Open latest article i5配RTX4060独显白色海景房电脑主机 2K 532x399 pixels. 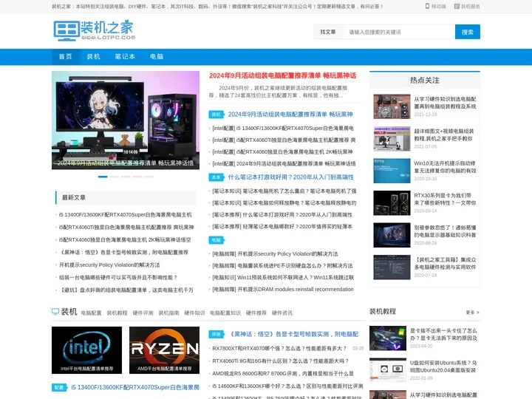tap(125, 240)
